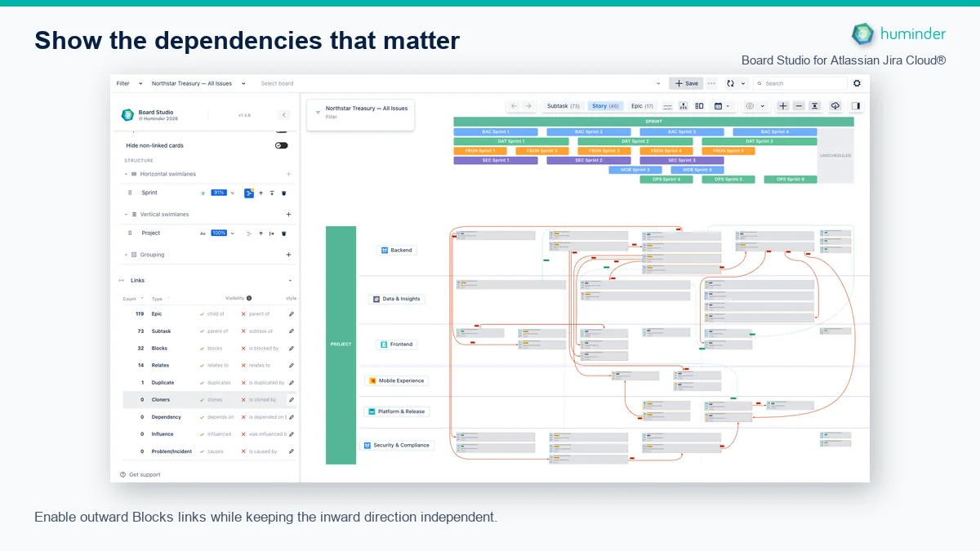Edit the Epic link style pencil
Image resolution: width=980 pixels, height=551 pixels.
[292, 314]
